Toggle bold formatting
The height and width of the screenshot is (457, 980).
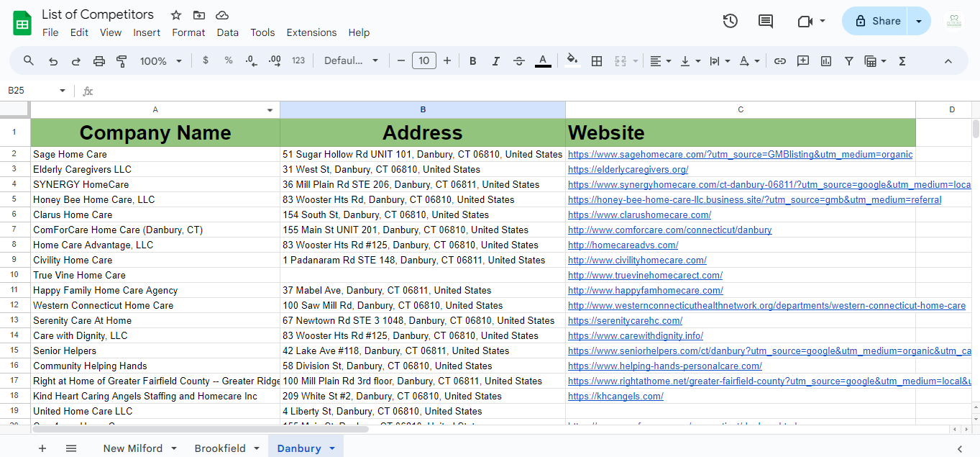(472, 61)
